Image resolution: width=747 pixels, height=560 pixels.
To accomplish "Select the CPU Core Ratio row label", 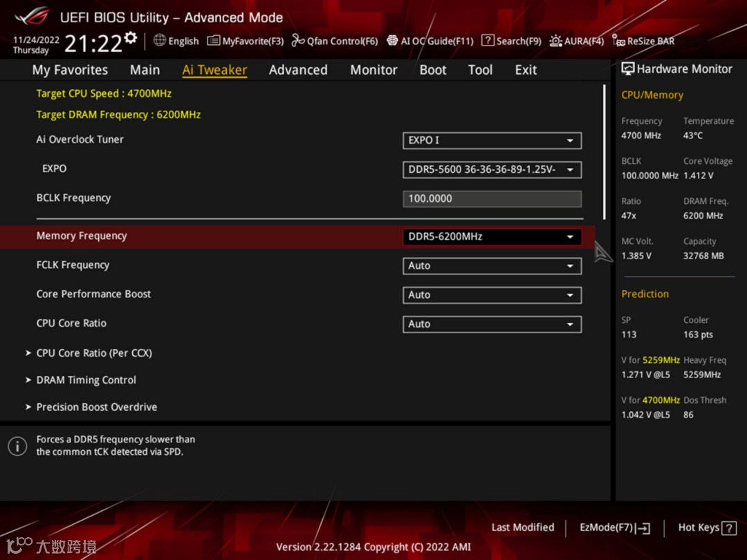I will click(71, 323).
